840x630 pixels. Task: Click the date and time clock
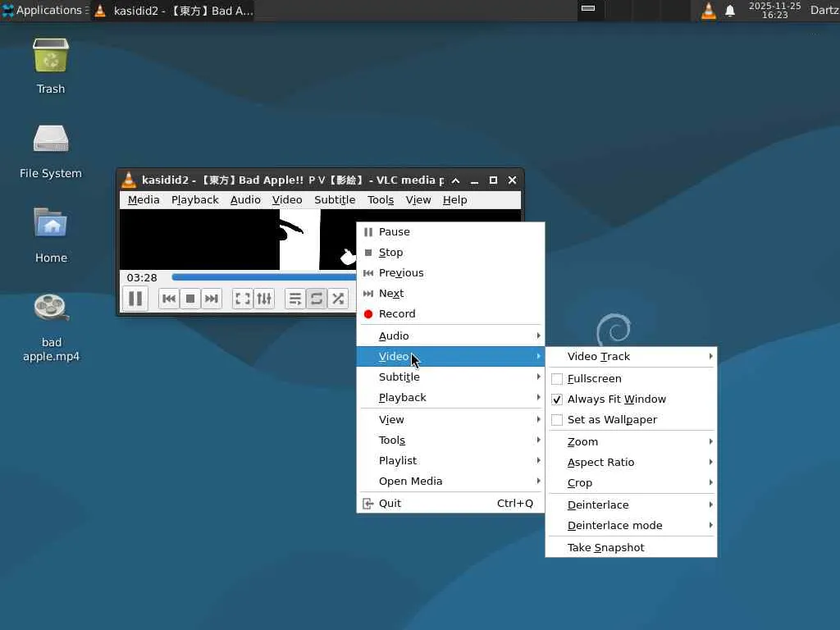774,10
